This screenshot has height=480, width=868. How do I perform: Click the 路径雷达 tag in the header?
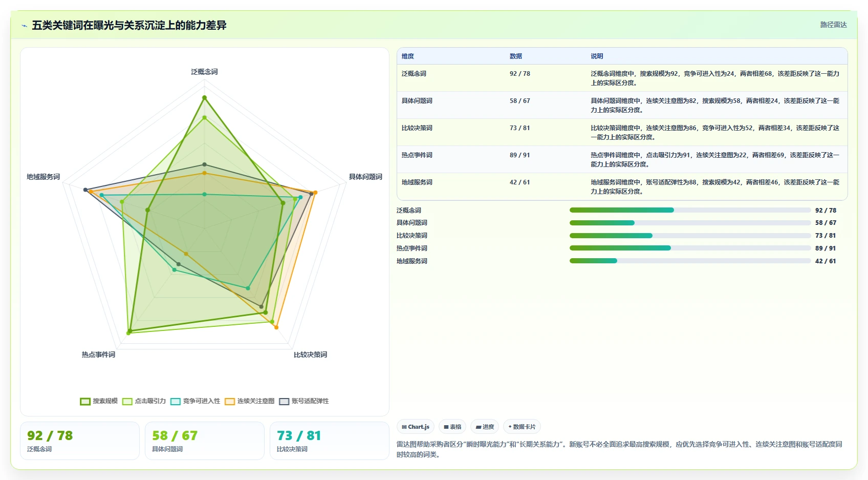point(833,25)
